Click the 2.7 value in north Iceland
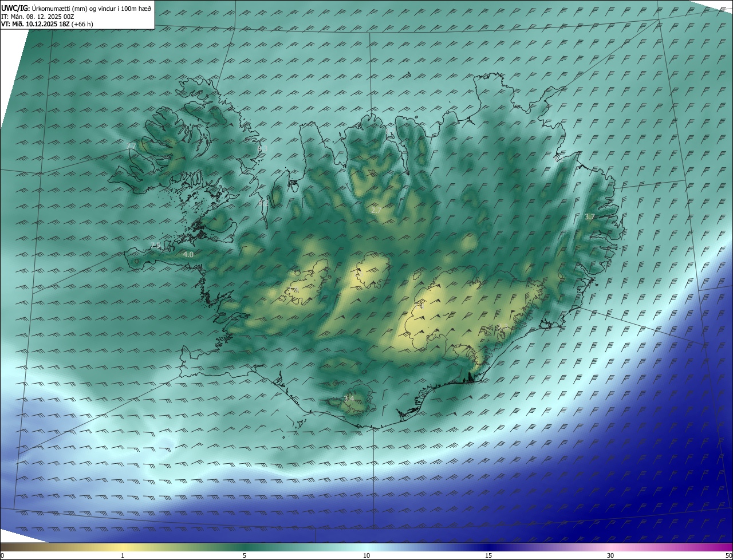Viewport: 733px width, 560px height. coord(376,211)
